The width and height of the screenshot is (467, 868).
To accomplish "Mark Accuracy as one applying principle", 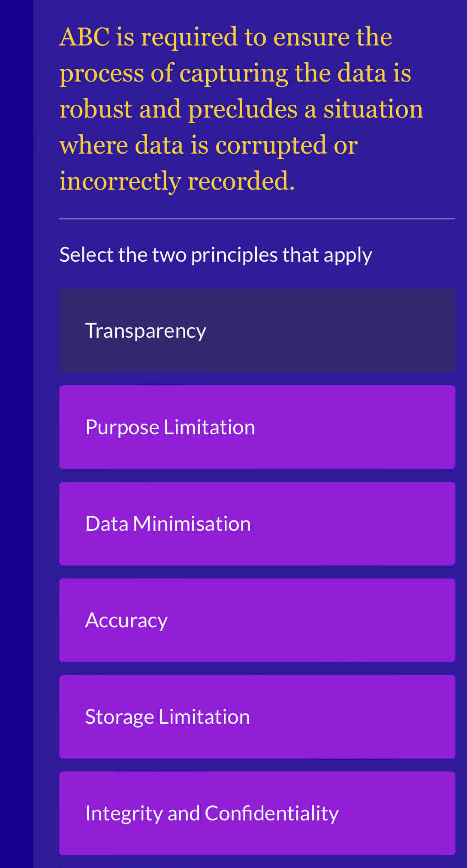I will pyautogui.click(x=257, y=620).
